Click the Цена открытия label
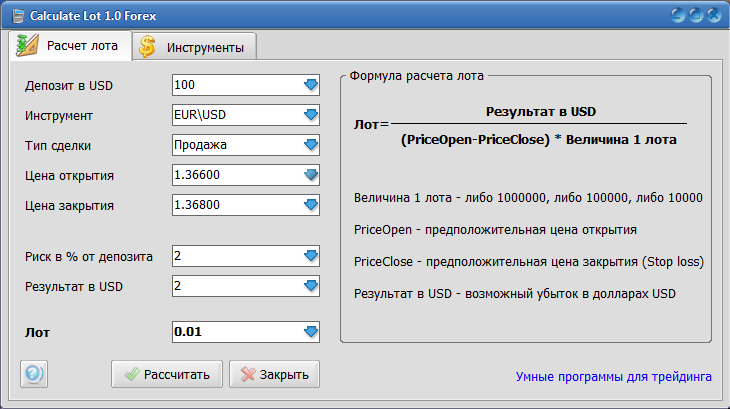 point(69,176)
